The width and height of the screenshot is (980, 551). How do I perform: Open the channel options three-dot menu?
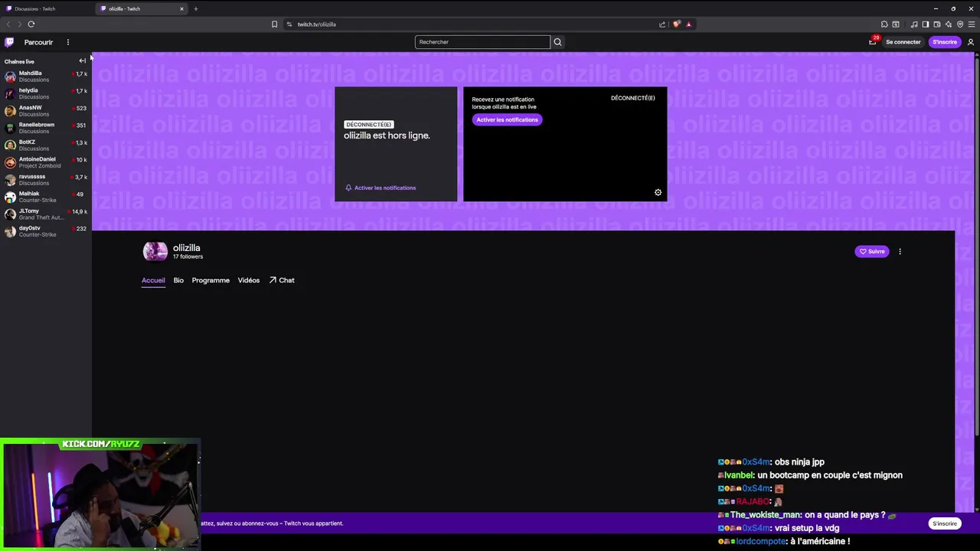click(900, 251)
